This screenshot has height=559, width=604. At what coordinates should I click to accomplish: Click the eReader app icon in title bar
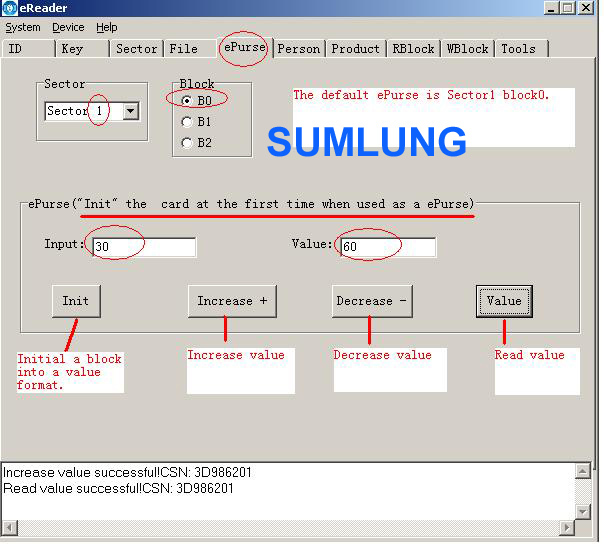pos(9,8)
